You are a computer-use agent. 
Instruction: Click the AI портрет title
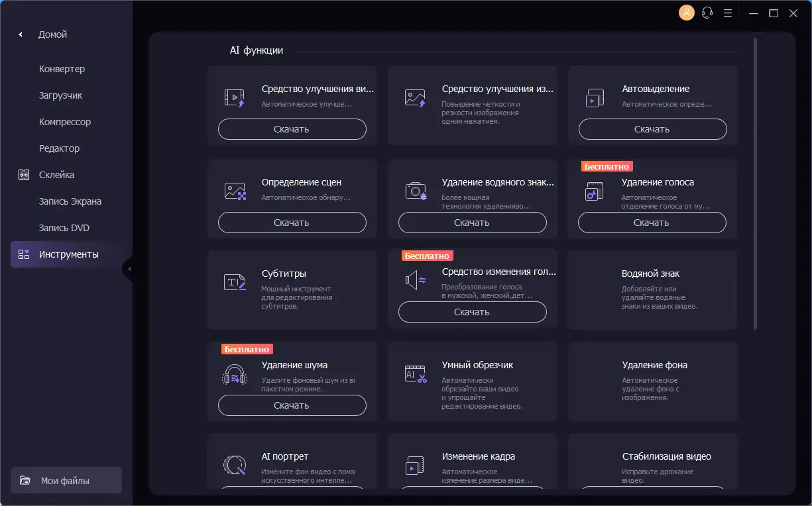tap(285, 456)
